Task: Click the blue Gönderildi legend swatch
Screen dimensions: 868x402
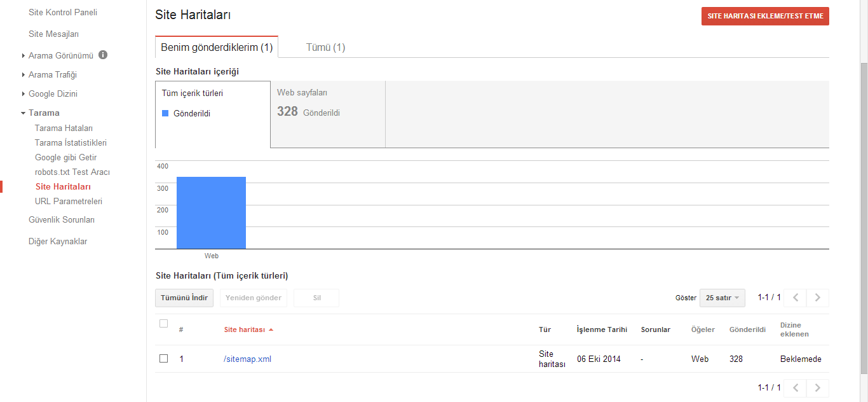Action: (x=165, y=113)
